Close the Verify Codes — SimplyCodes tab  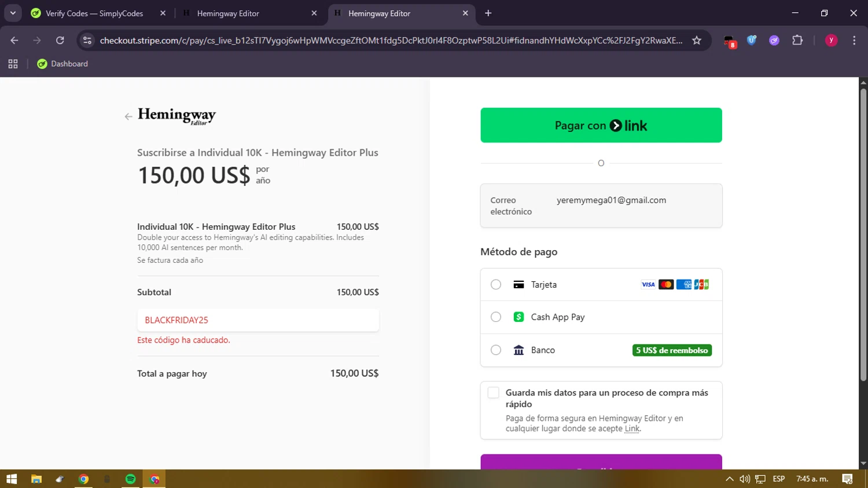(x=163, y=13)
